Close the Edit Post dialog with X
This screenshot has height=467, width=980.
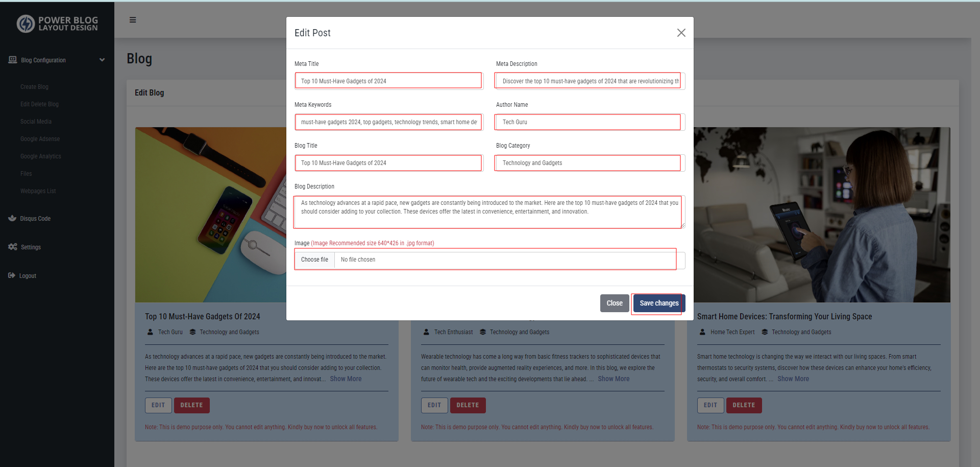[681, 33]
